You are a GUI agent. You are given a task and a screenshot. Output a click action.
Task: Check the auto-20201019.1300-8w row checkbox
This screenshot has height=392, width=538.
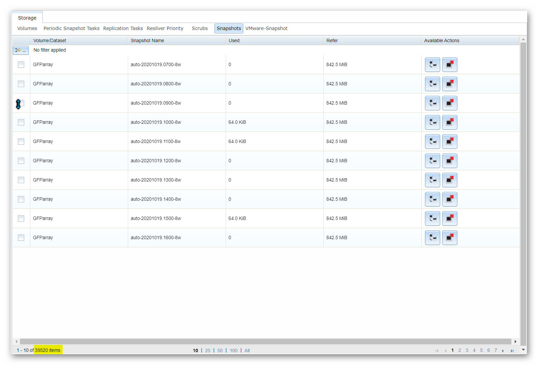(21, 180)
